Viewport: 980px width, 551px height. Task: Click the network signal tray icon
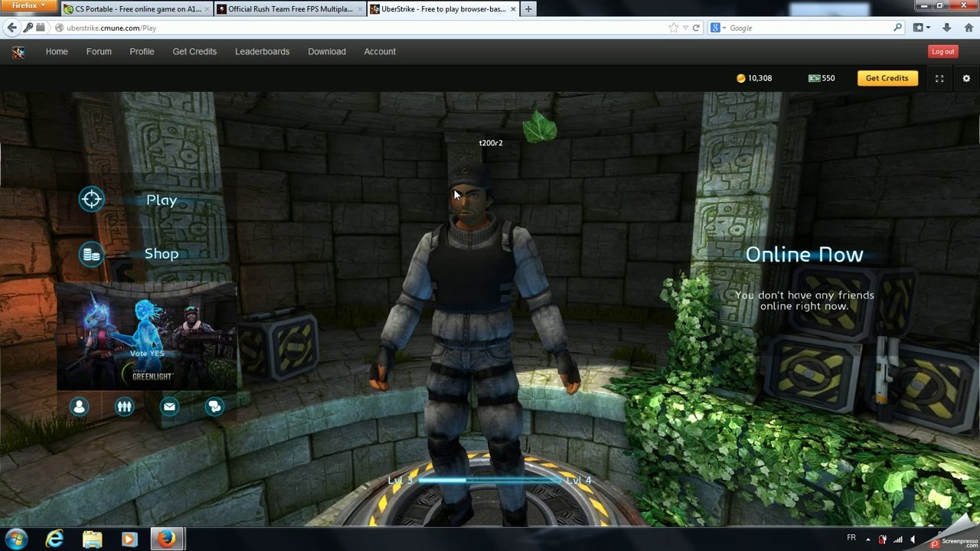[x=898, y=540]
